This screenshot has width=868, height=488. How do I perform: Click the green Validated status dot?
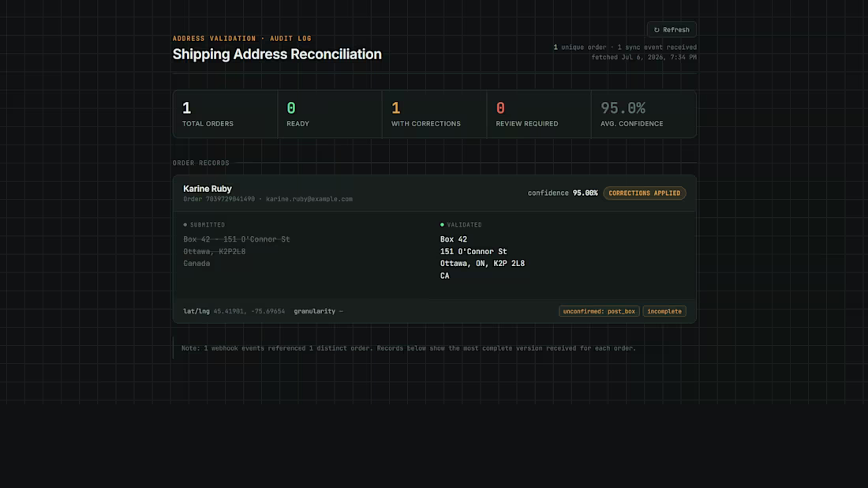click(x=442, y=225)
